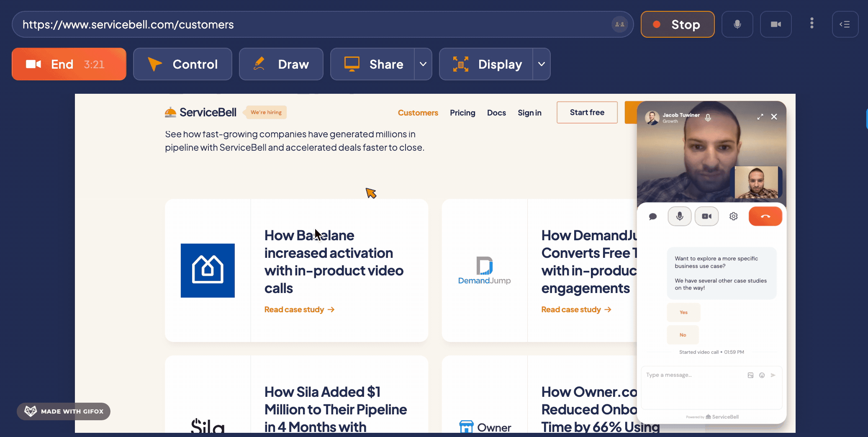
Task: Open the chat bubble icon in the widget
Action: point(652,216)
